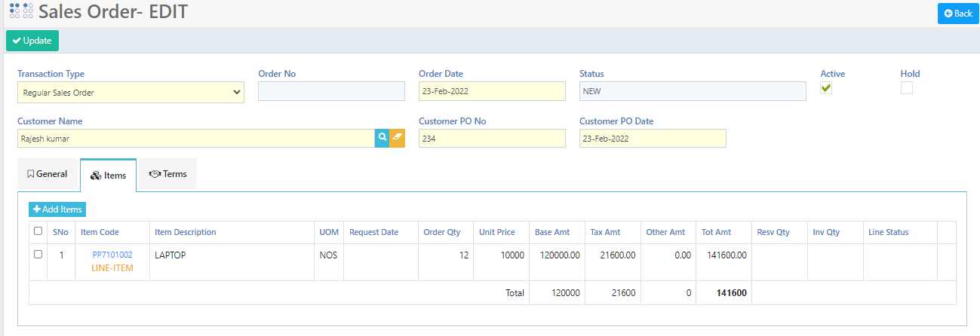Click the Add Items button
This screenshot has height=336, width=980.
57,209
